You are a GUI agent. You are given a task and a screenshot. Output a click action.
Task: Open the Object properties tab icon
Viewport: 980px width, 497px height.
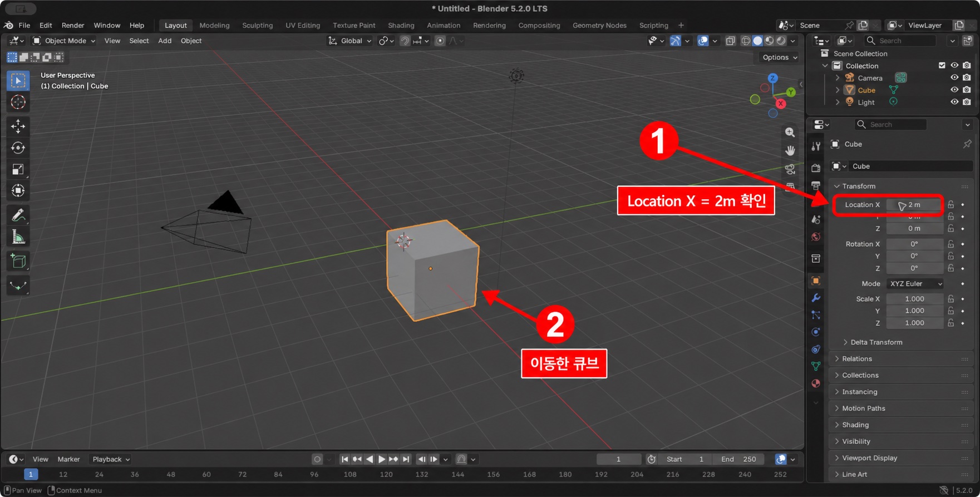click(816, 281)
